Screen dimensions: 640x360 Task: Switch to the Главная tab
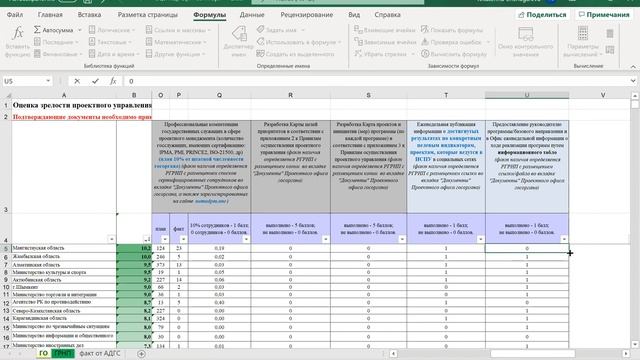pos(50,15)
